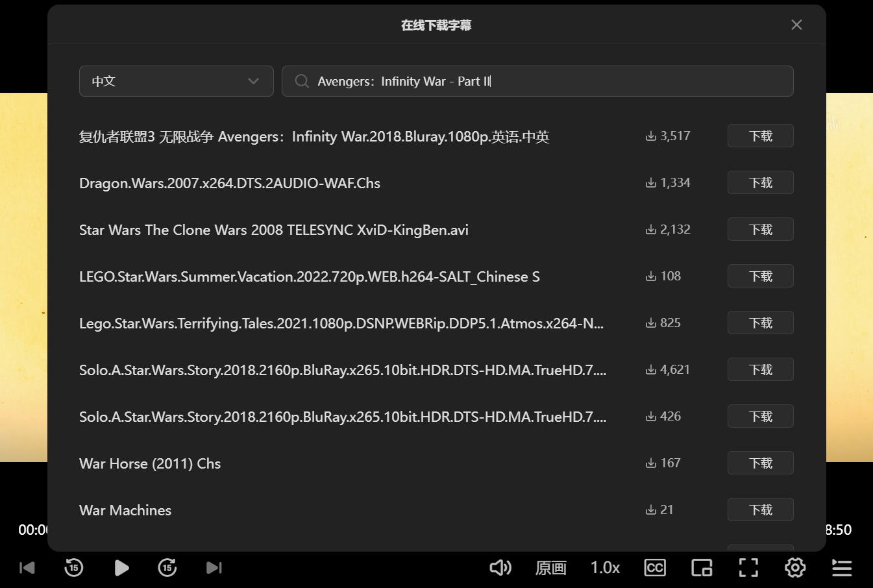Select the Dragon.Wars.2007.x264 subtitle title

(230, 183)
